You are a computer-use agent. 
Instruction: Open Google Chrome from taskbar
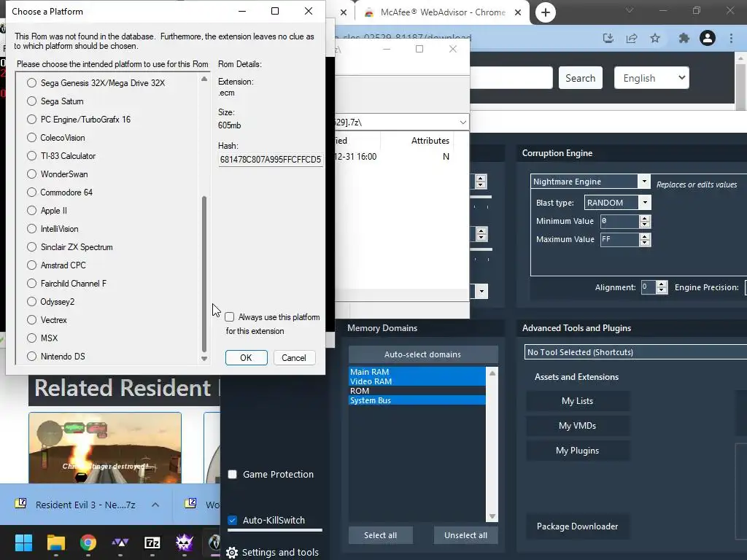point(88,542)
